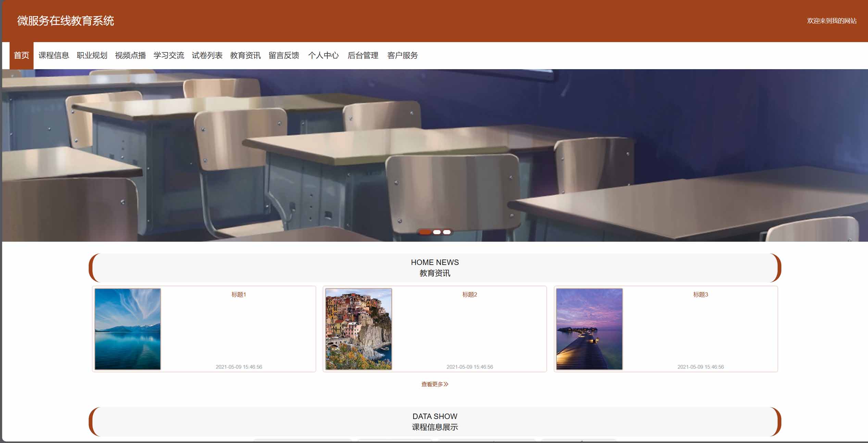This screenshot has width=868, height=443.
Task: Click the DATA SHOW section heading
Action: pos(435,416)
